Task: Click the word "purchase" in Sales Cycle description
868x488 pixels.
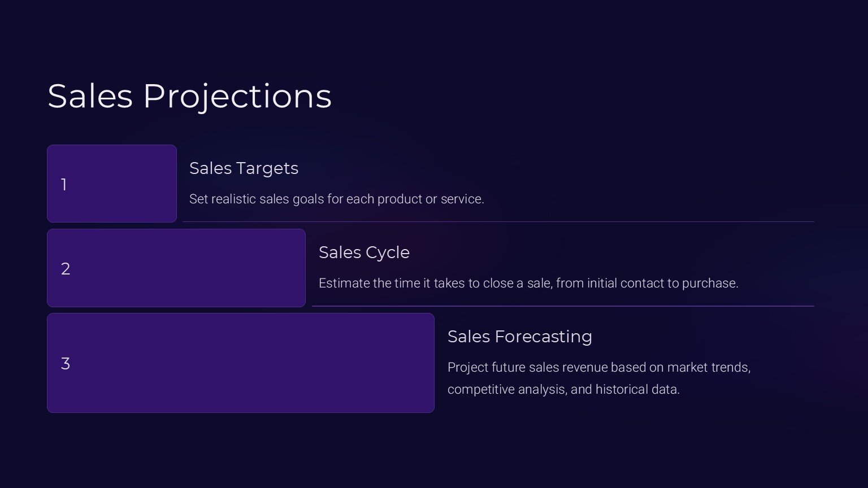Action: [x=709, y=284]
